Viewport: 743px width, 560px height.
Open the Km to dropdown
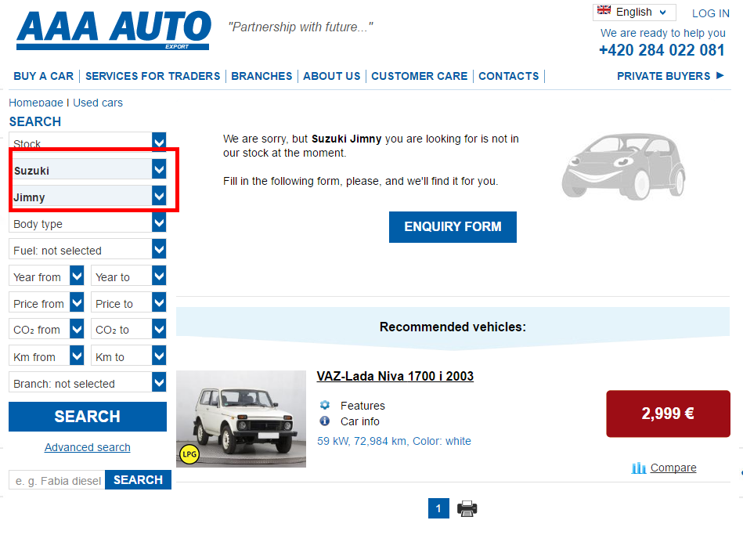click(128, 356)
